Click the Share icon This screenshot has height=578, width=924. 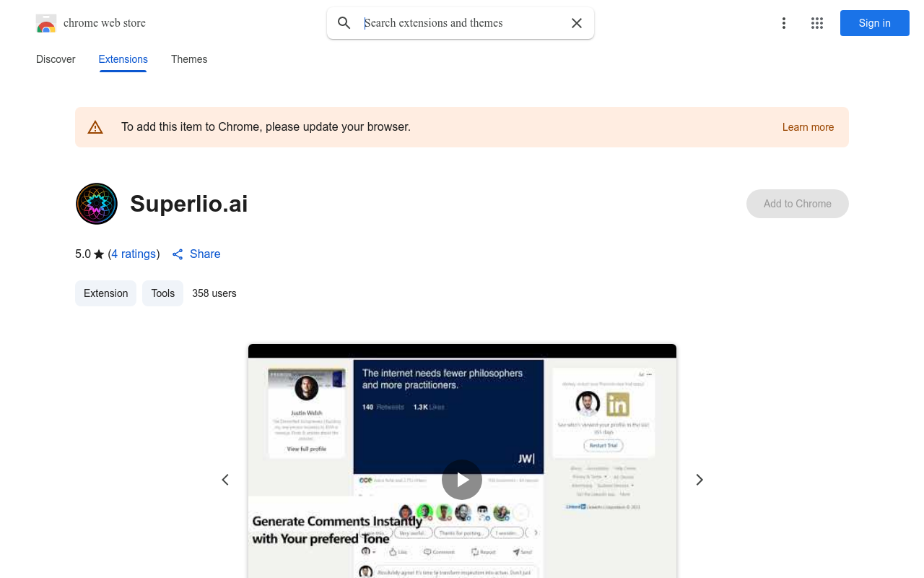pyautogui.click(x=178, y=254)
